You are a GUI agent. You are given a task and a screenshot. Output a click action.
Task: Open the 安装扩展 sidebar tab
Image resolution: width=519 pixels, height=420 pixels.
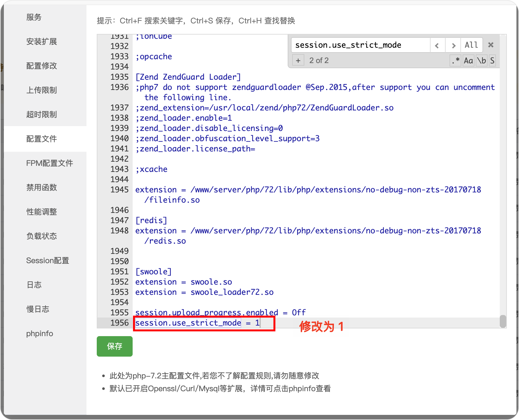coord(45,42)
